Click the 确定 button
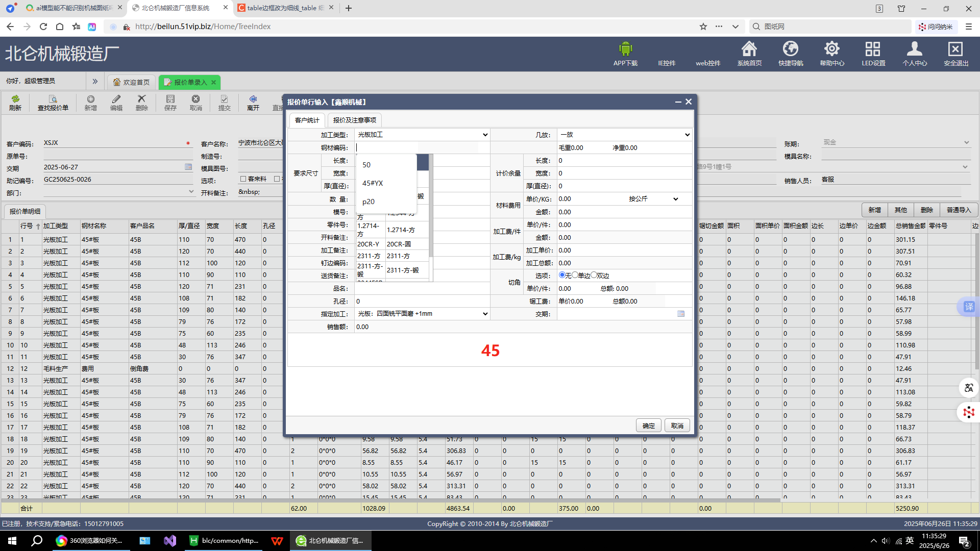Image resolution: width=980 pixels, height=551 pixels. click(648, 425)
